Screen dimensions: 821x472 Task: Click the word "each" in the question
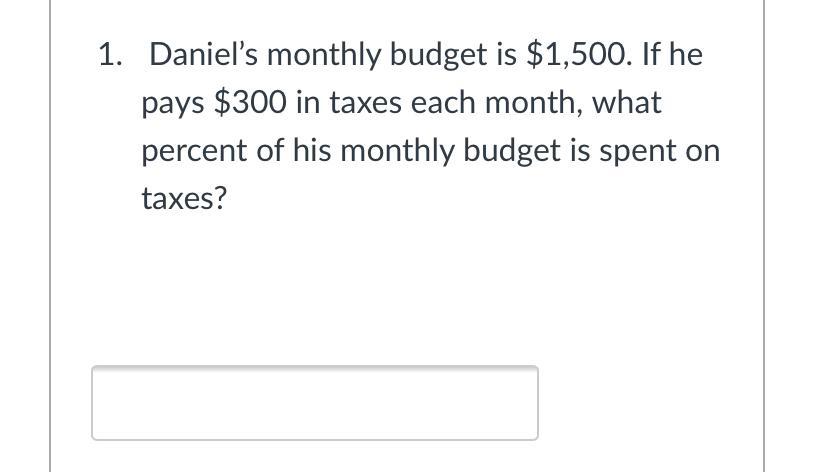pyautogui.click(x=443, y=102)
